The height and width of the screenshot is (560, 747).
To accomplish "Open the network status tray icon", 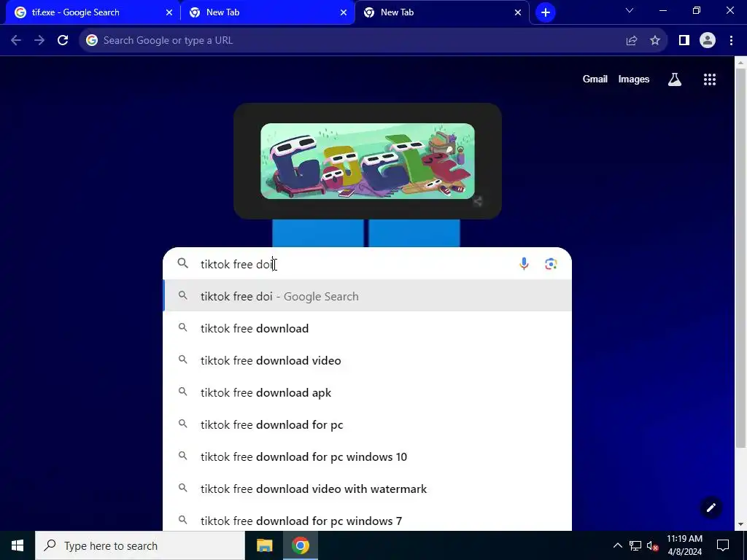I will (635, 545).
